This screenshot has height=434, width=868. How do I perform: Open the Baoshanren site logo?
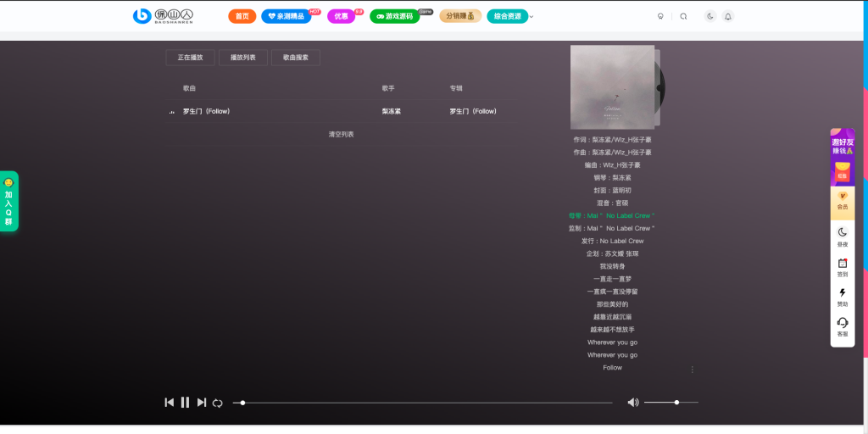(x=163, y=16)
